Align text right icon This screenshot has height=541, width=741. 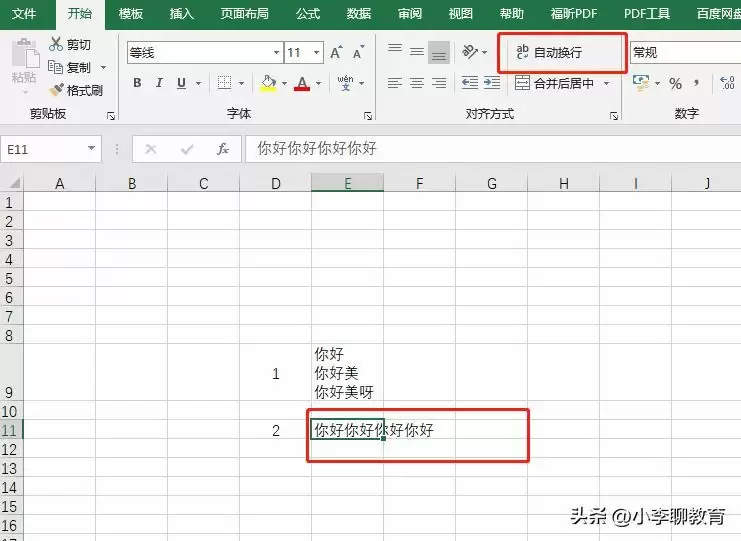point(439,83)
